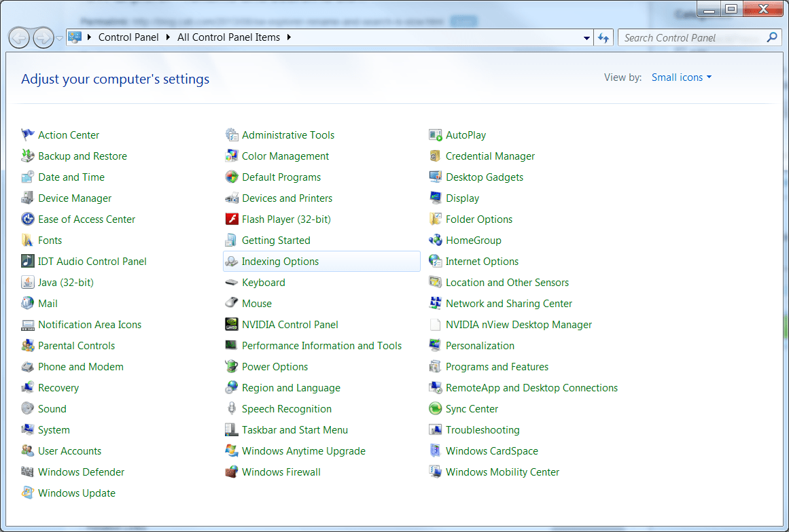Viewport: 789px width, 532px height.
Task: Click the Windows Update icon
Action: pos(27,493)
